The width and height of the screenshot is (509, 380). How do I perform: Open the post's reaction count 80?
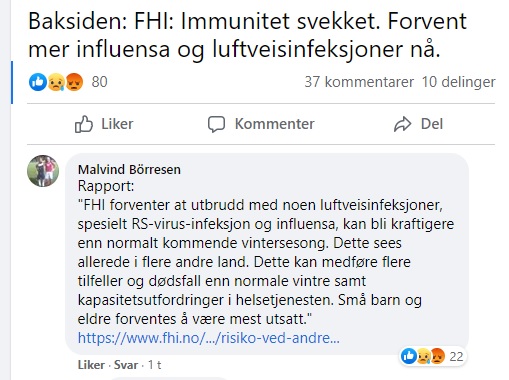pos(100,82)
